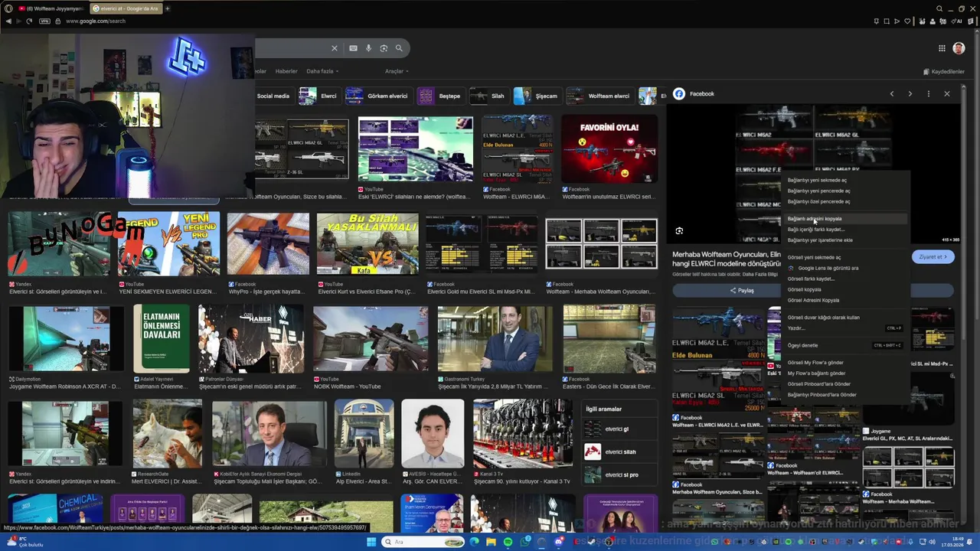Choose Bağlantıyı yer işaretlerine ekle
This screenshot has height=551, width=980.
pos(820,240)
